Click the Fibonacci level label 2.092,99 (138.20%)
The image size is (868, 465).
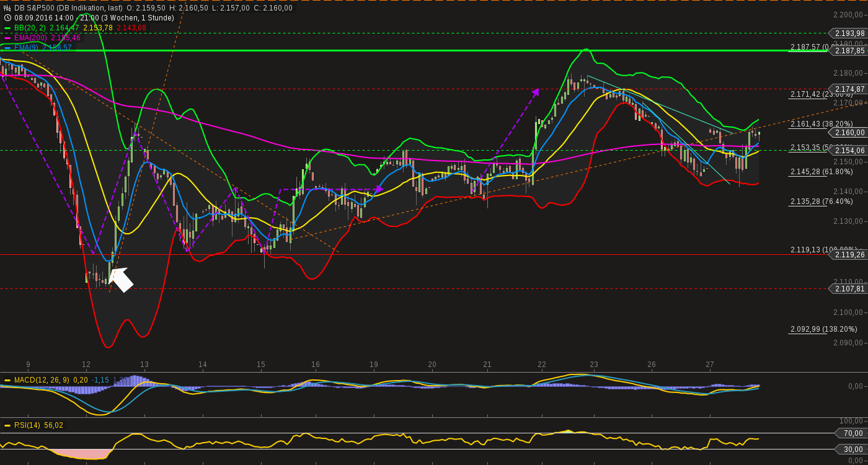click(824, 329)
